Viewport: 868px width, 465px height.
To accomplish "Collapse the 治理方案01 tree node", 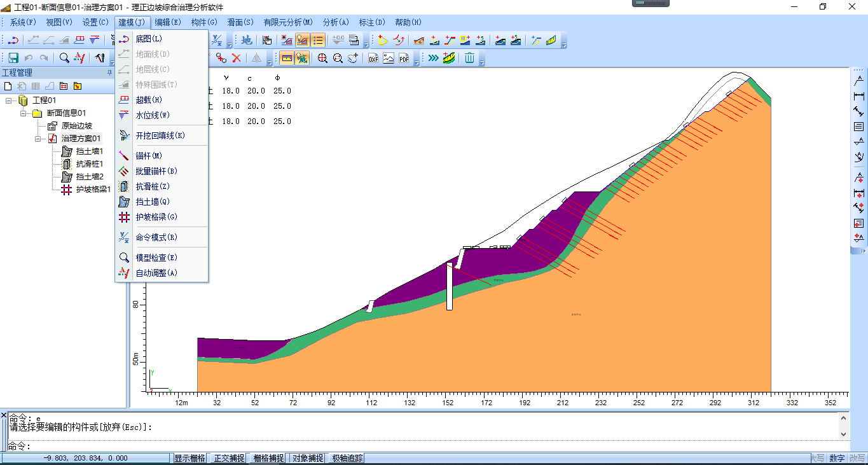I will (x=37, y=139).
